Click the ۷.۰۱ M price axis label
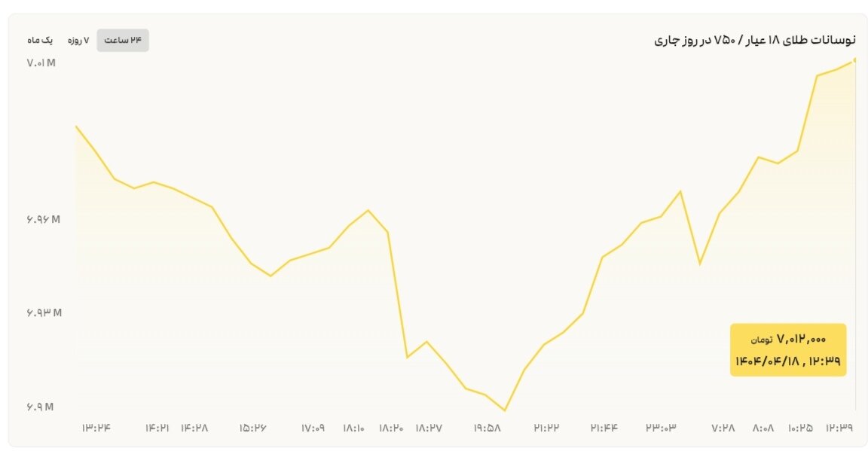Screen dimensions: 868x451 coord(41,63)
